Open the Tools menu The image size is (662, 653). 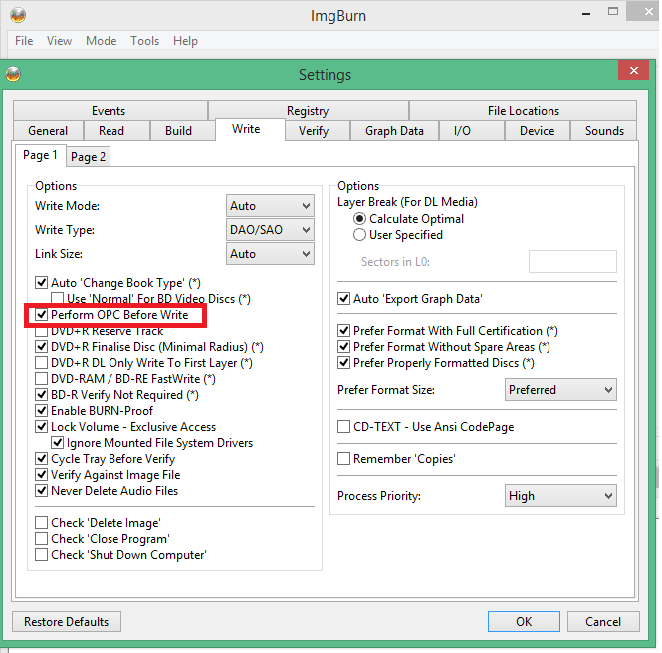click(x=144, y=41)
